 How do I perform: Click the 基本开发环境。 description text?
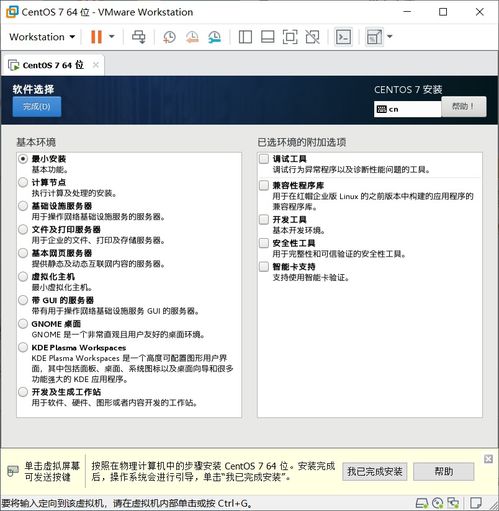[x=299, y=230]
